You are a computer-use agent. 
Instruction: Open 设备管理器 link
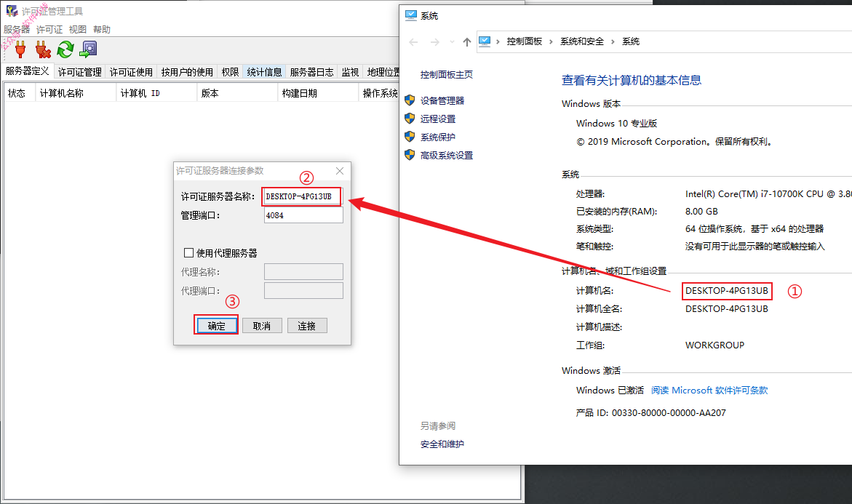tap(442, 100)
